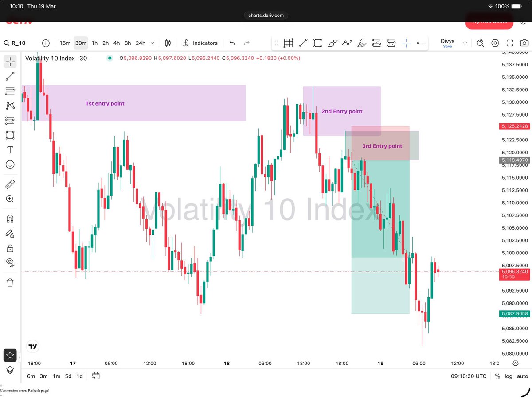Image resolution: width=532 pixels, height=399 pixels.
Task: Toggle percent scale
Action: (x=497, y=376)
